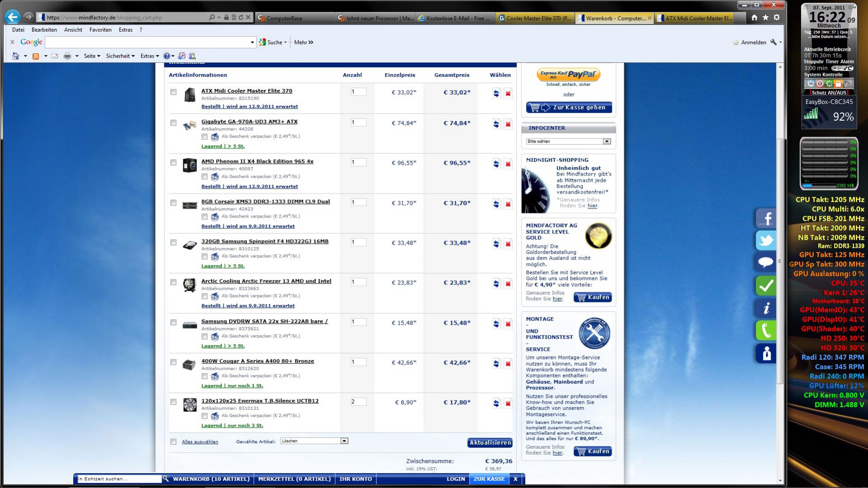Click the RSS feeds icon in command bar

(36, 56)
